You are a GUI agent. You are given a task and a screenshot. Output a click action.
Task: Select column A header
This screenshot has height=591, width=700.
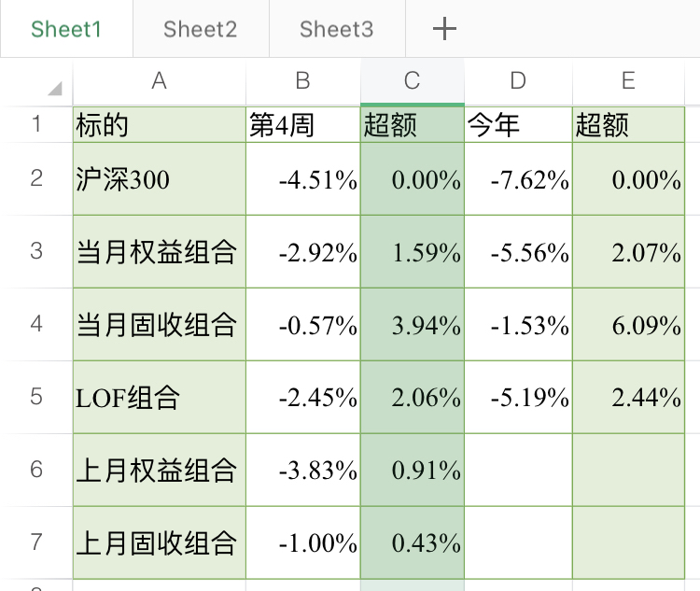(x=159, y=81)
